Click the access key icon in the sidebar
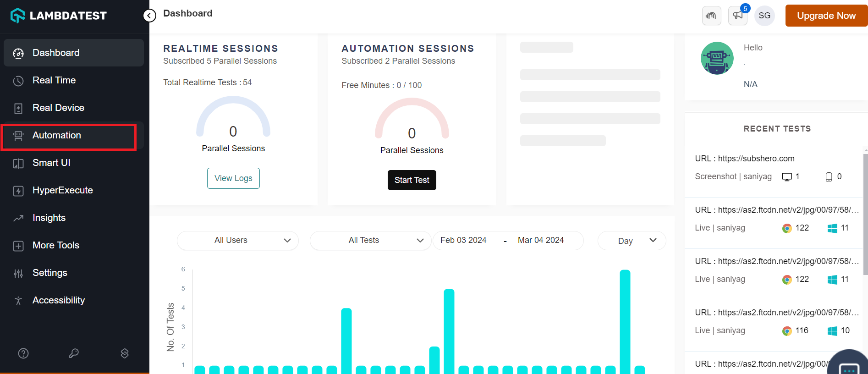The image size is (868, 374). [74, 353]
